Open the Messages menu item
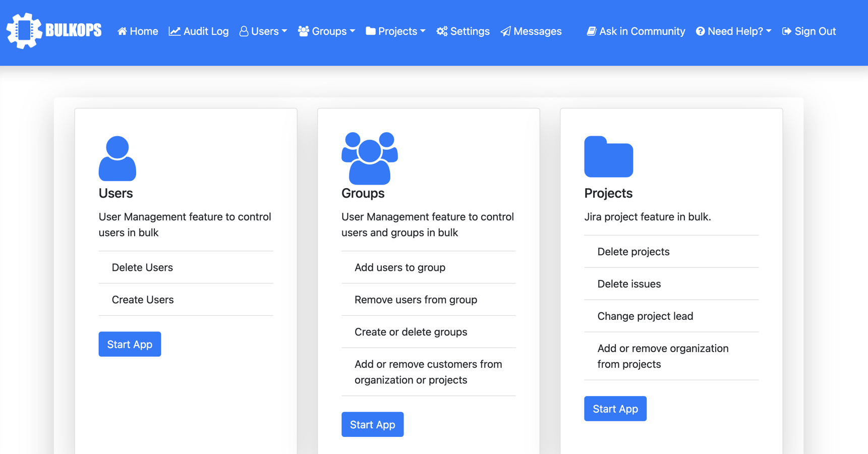 point(531,31)
